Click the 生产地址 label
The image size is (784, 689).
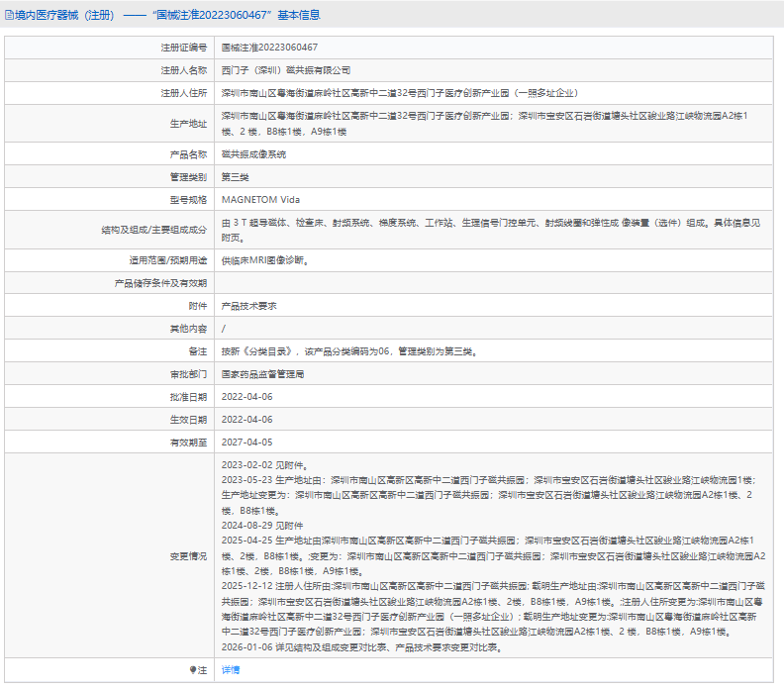coord(188,124)
